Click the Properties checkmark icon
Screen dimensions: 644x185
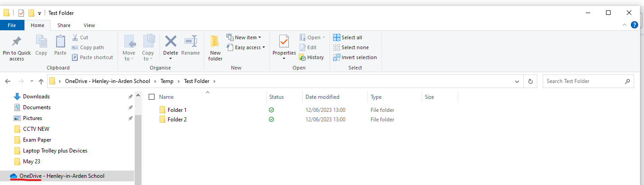(284, 41)
